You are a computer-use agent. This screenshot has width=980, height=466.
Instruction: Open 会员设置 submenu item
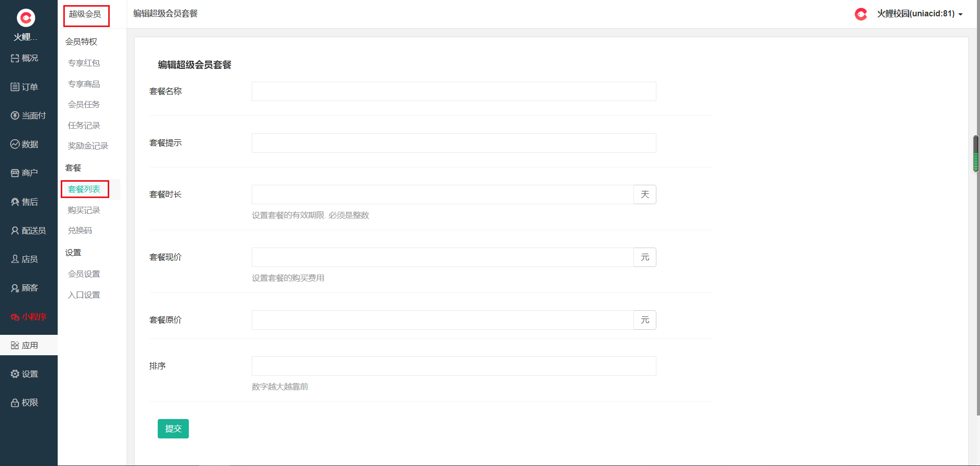click(x=84, y=274)
